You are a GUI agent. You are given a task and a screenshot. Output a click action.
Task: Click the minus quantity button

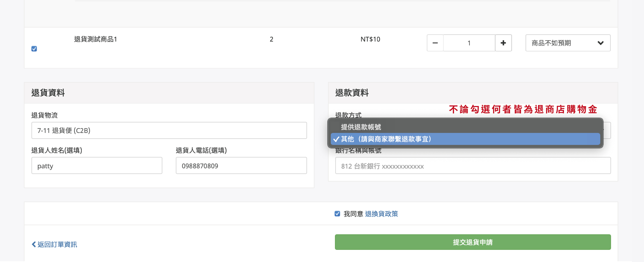[435, 43]
